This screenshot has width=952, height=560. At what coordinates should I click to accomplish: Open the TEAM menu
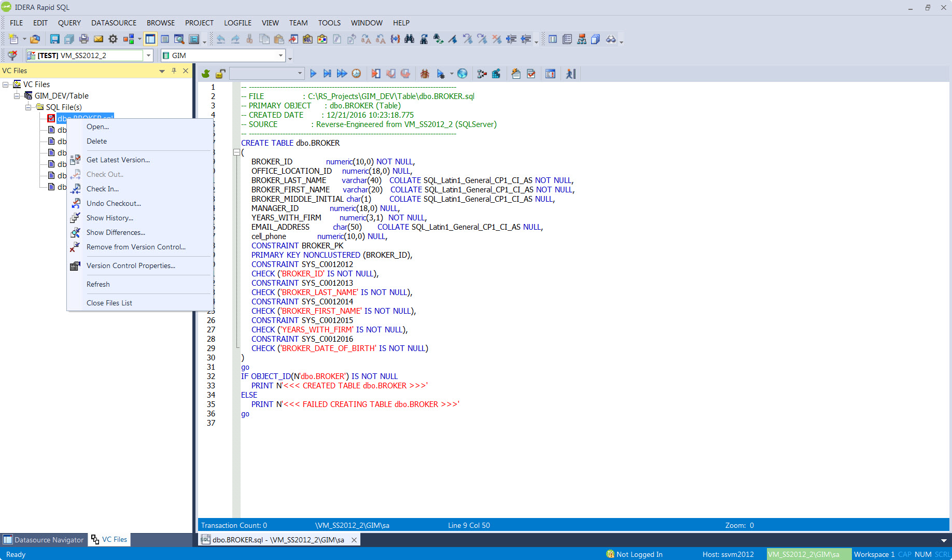(298, 23)
